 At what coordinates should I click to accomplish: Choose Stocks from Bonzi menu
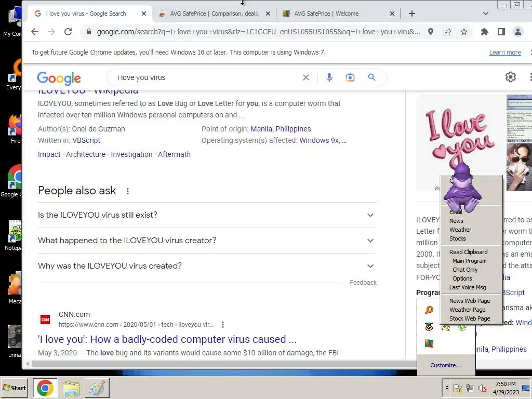(x=457, y=238)
